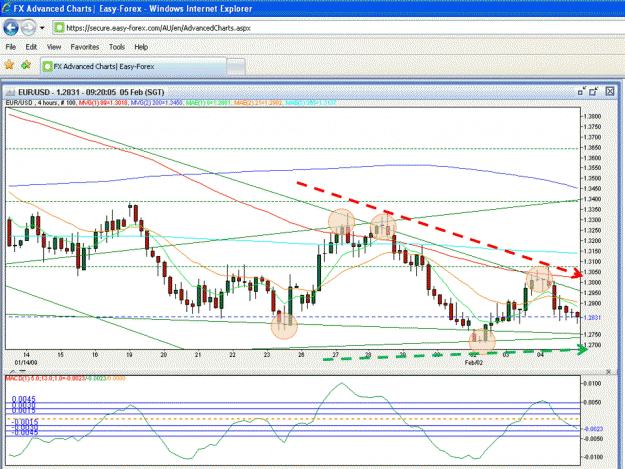This screenshot has width=625, height=469.
Task: Open the Help menu
Action: point(141,47)
